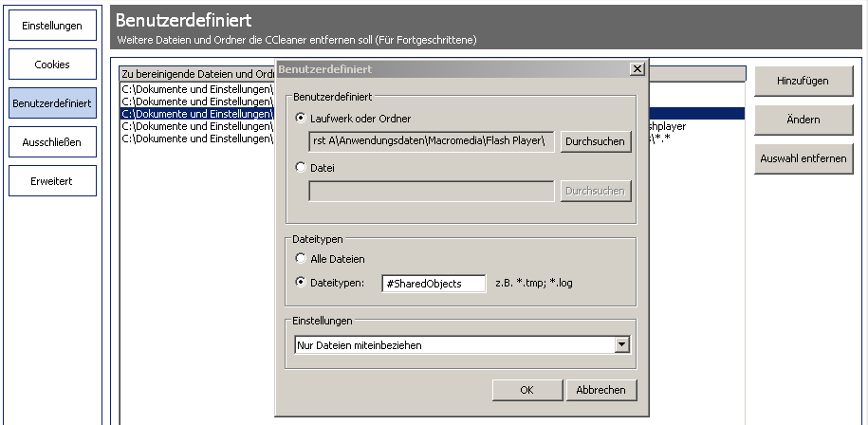Cancel with the Abbrechen button
The image size is (868, 425).
(600, 390)
